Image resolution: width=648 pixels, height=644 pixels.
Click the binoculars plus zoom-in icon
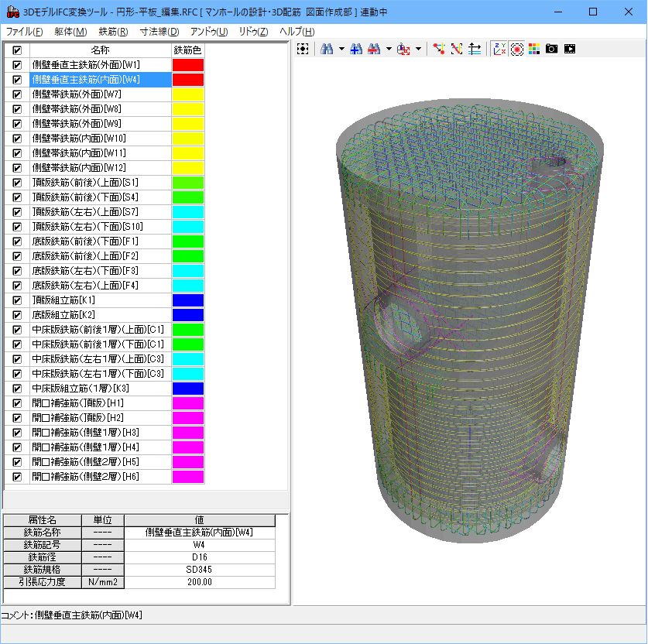(356, 50)
